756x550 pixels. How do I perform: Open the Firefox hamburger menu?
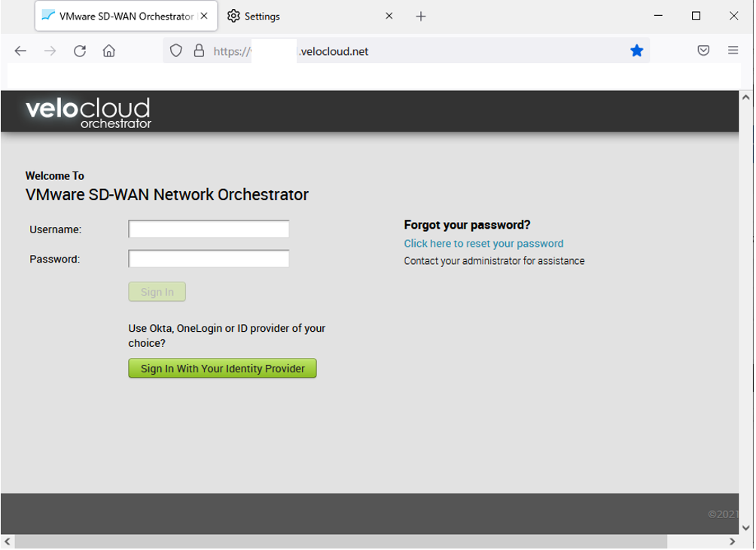[x=733, y=50]
